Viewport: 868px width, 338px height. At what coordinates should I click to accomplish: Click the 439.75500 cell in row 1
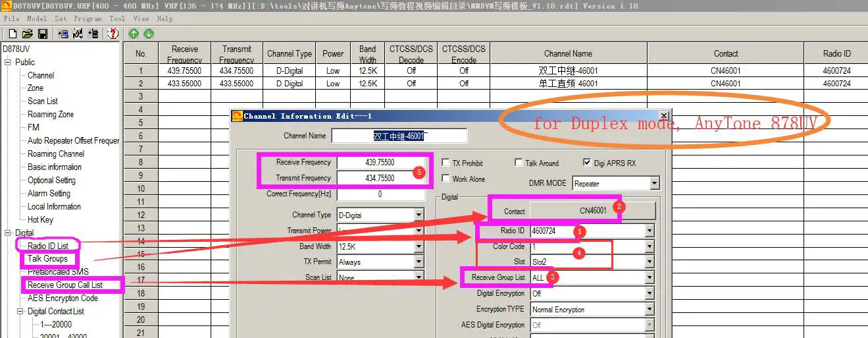click(184, 70)
